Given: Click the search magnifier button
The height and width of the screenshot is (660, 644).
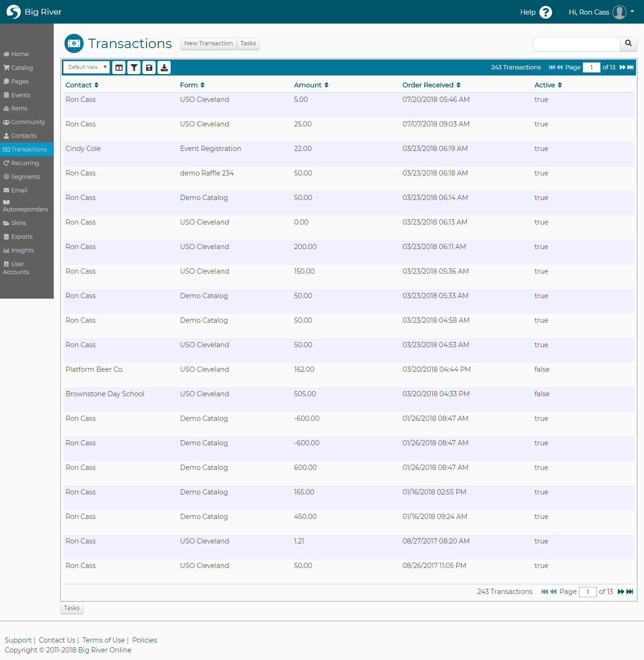Looking at the screenshot, I should point(628,43).
